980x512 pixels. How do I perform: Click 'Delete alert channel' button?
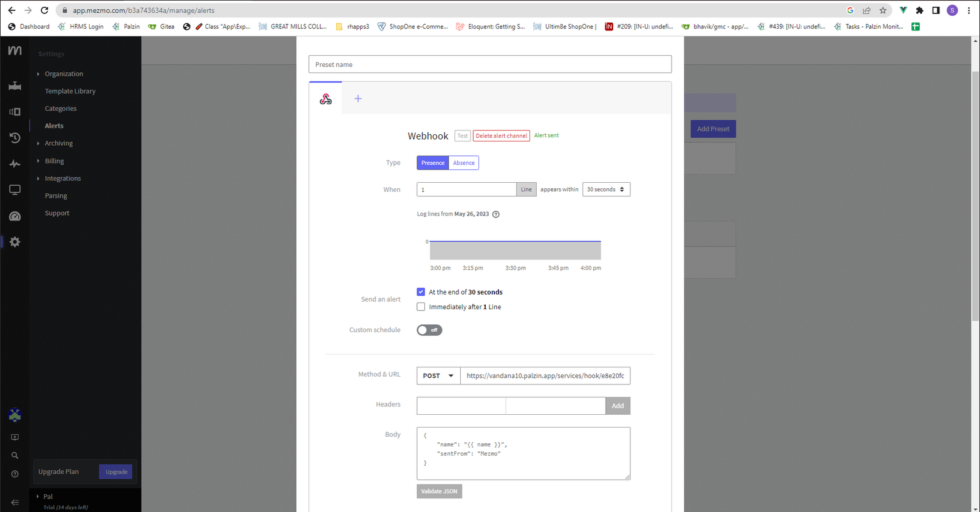pyautogui.click(x=502, y=136)
